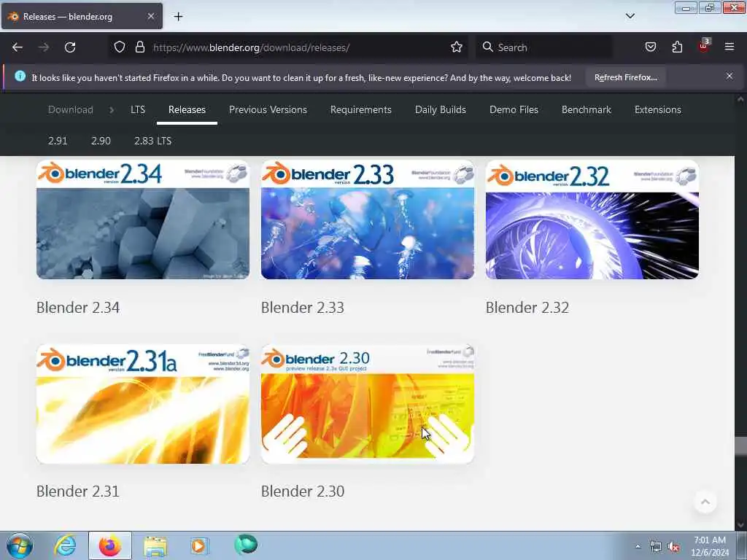Select the Releases tab
The width and height of the screenshot is (747, 560).
(187, 109)
